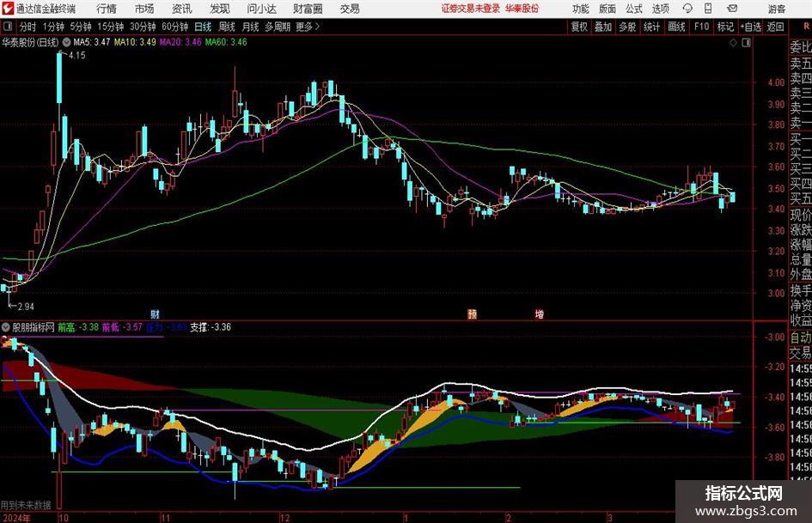Click the 预 event marker on chart
The height and width of the screenshot is (523, 812).
(x=473, y=313)
